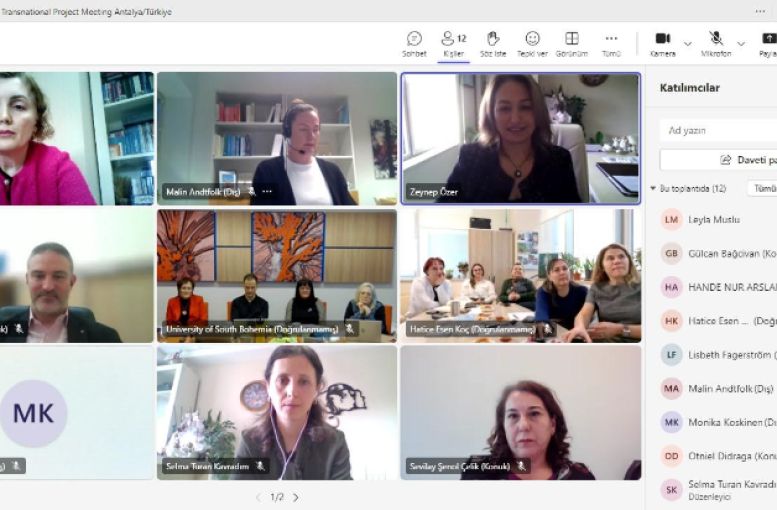
Task: Click the Ad yazın search field
Action: coord(719,130)
